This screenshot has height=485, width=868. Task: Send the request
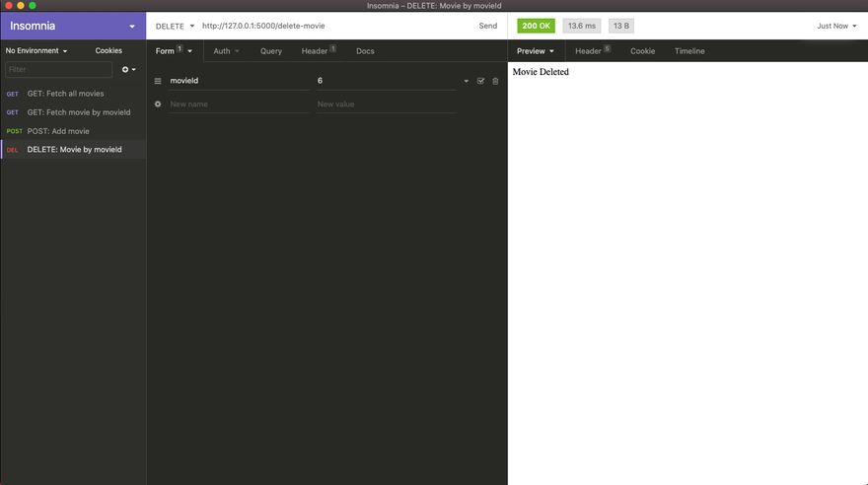(x=487, y=26)
